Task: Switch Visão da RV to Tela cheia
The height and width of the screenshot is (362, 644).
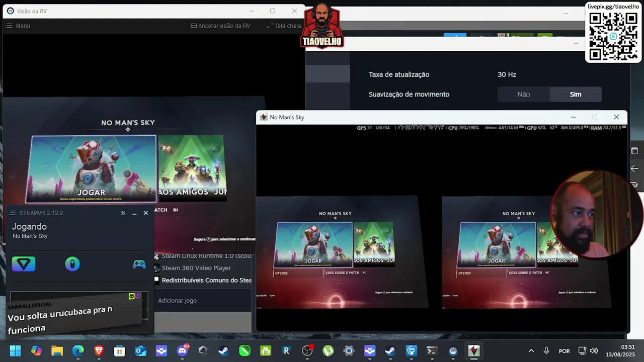Action: pyautogui.click(x=284, y=26)
